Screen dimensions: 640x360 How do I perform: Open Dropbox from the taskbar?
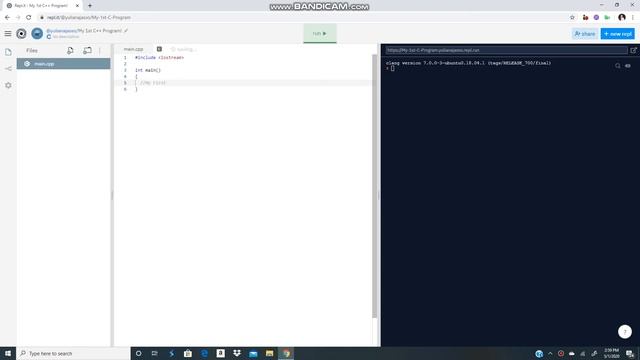(237, 353)
